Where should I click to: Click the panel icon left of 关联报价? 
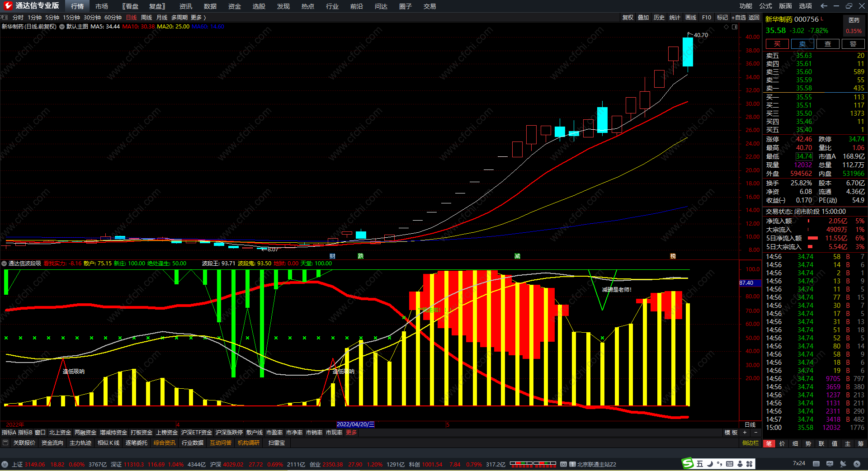(5, 443)
